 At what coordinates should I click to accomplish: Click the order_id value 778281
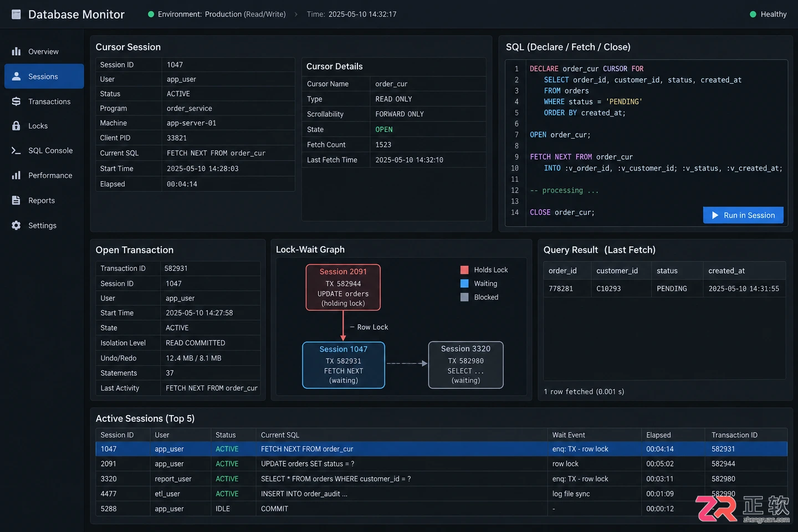point(561,289)
